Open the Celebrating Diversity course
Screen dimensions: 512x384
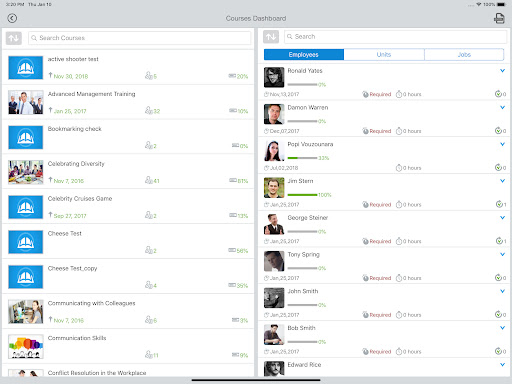128,172
